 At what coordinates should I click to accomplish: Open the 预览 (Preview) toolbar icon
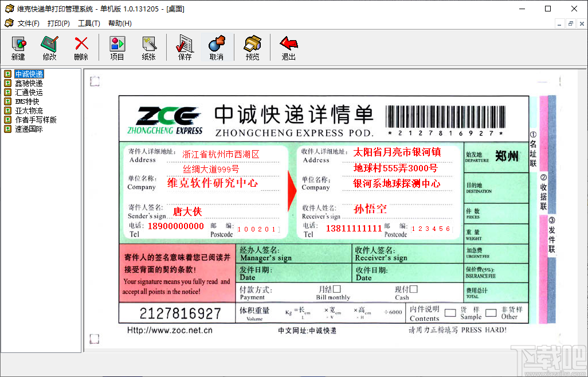coord(252,47)
